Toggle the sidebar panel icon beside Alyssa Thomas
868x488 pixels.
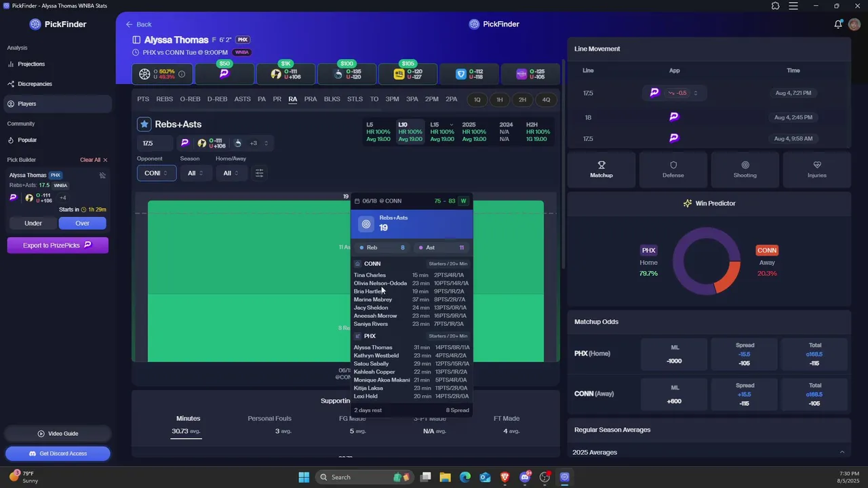coord(136,40)
